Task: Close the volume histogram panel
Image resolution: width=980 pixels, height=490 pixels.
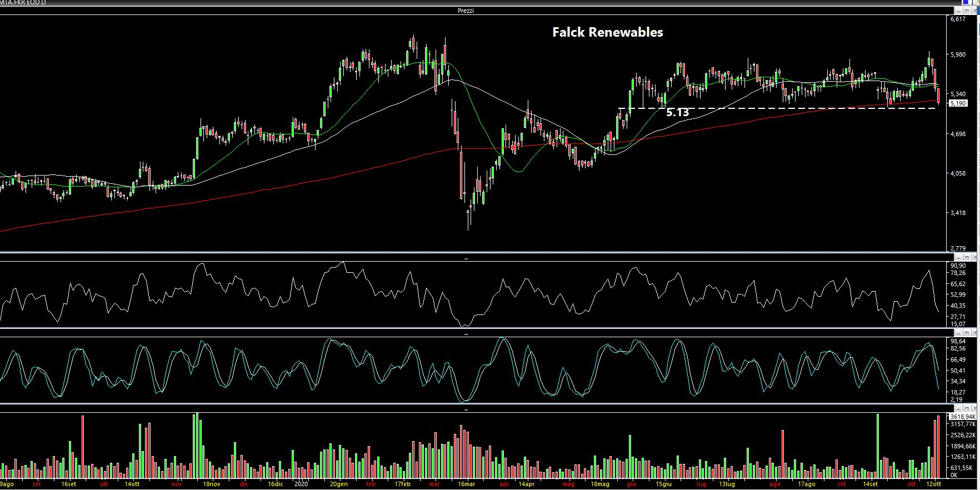Action: tap(974, 409)
